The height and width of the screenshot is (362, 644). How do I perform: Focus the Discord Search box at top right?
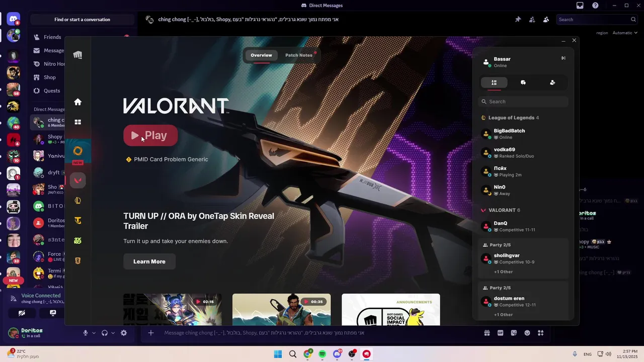(x=597, y=20)
